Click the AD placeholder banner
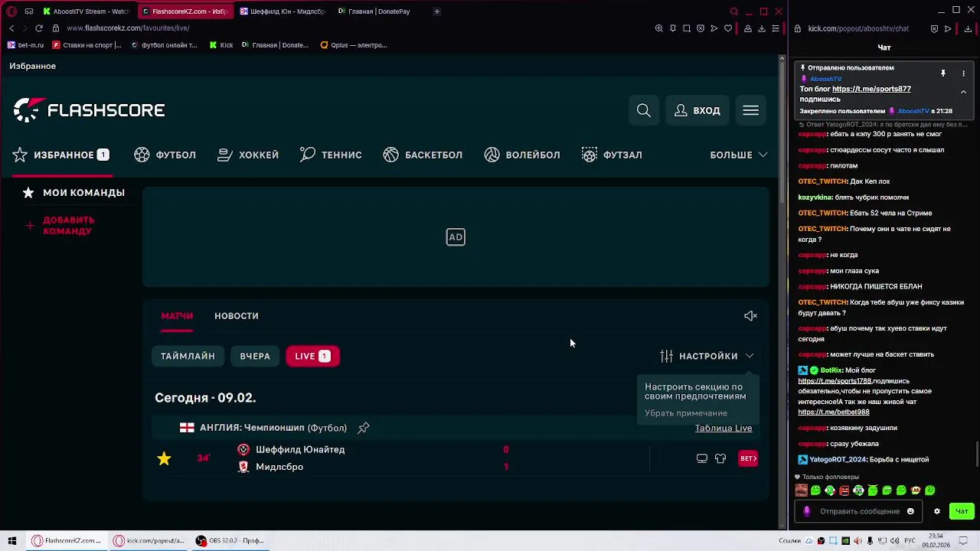980x551 pixels. click(x=456, y=237)
